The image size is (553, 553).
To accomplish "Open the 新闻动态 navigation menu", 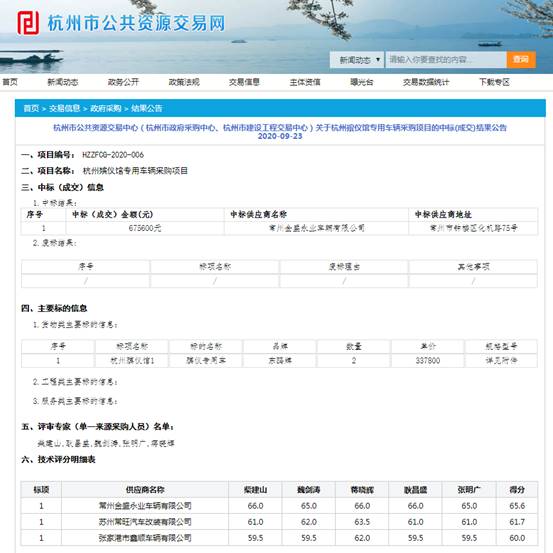I will (x=63, y=82).
